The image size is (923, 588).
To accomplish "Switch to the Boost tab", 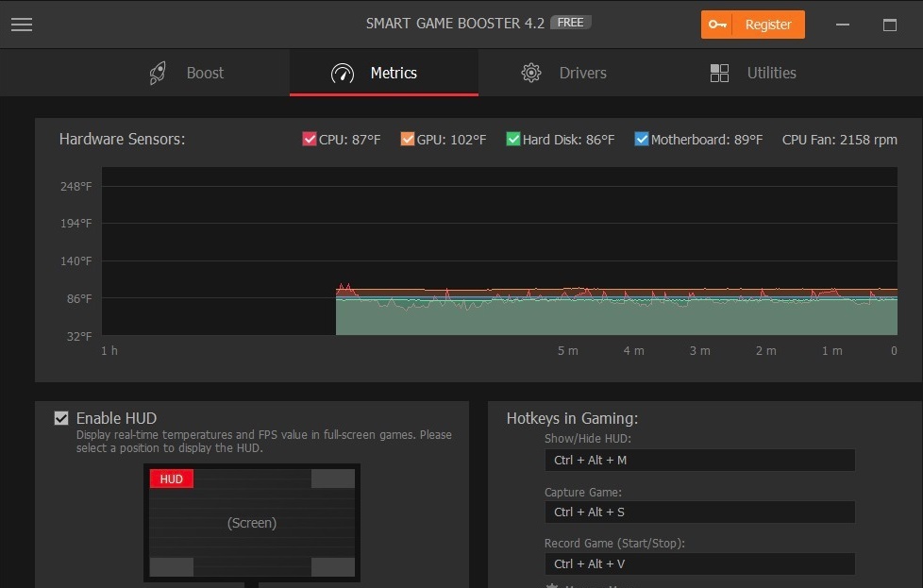I will pyautogui.click(x=205, y=74).
